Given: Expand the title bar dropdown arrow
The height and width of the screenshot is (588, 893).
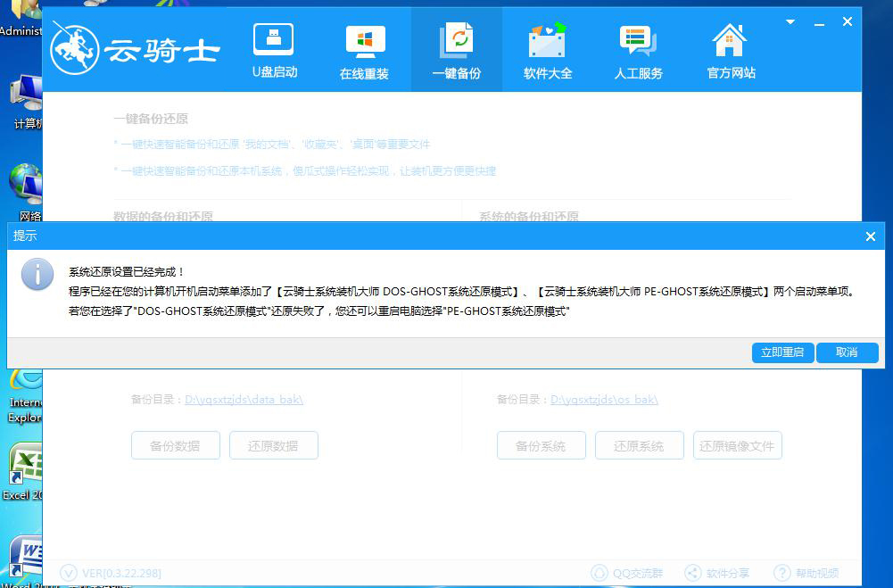Looking at the screenshot, I should point(788,21).
